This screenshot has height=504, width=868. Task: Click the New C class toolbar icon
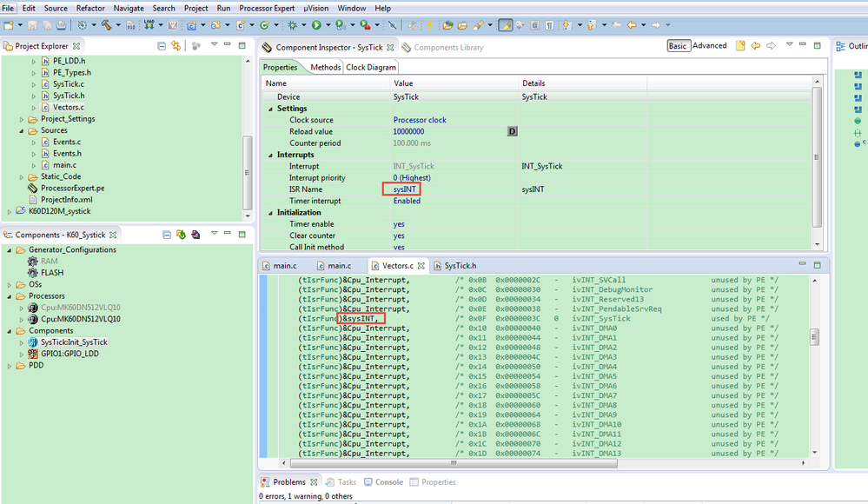(x=265, y=25)
